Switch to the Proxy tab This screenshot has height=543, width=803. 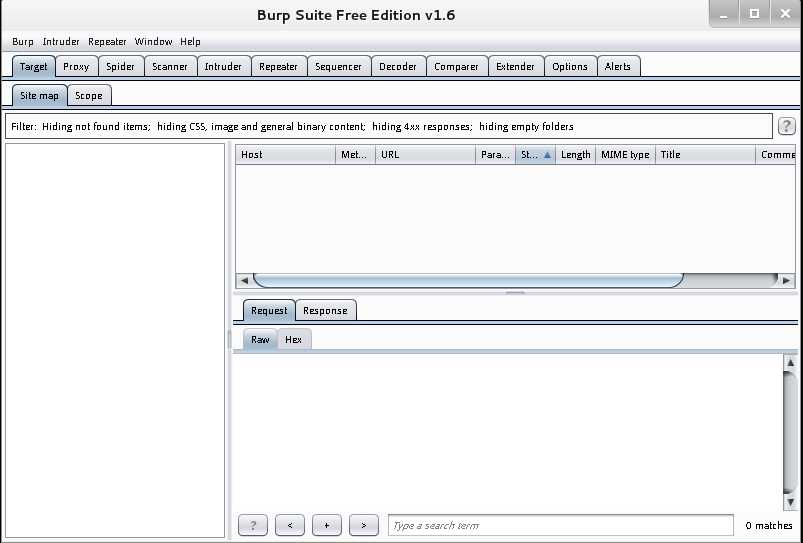(76, 67)
